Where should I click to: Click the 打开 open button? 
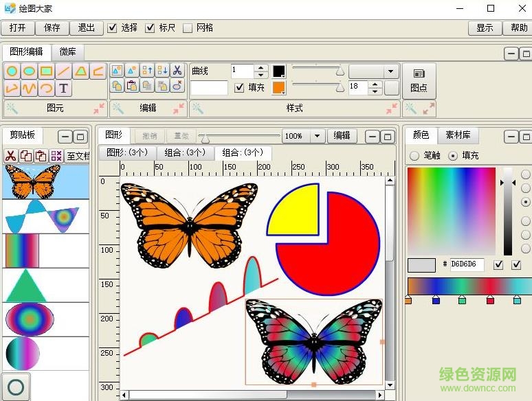[x=18, y=28]
